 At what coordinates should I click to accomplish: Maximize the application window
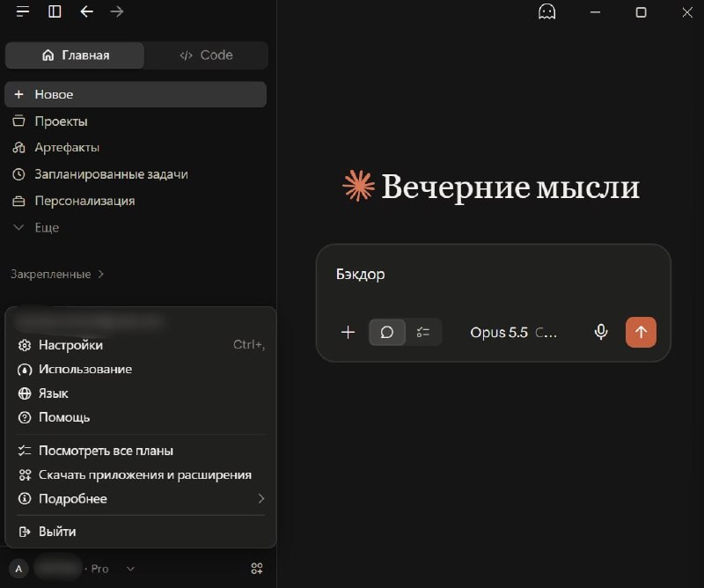click(642, 12)
